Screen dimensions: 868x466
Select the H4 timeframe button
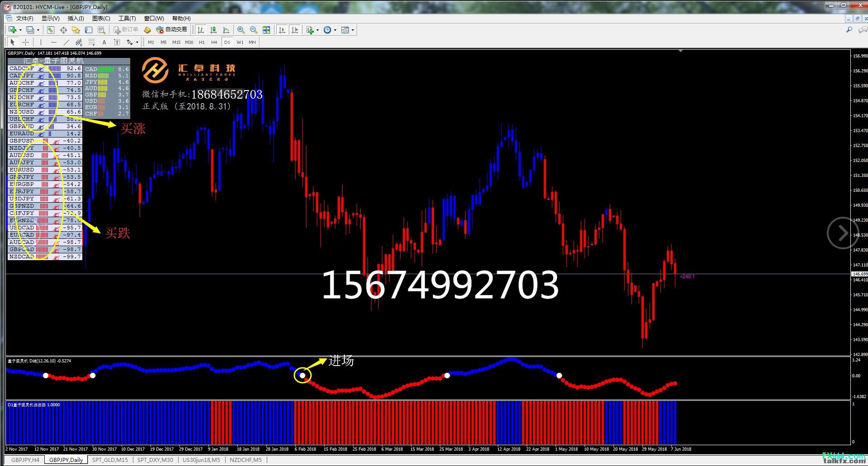[x=214, y=42]
